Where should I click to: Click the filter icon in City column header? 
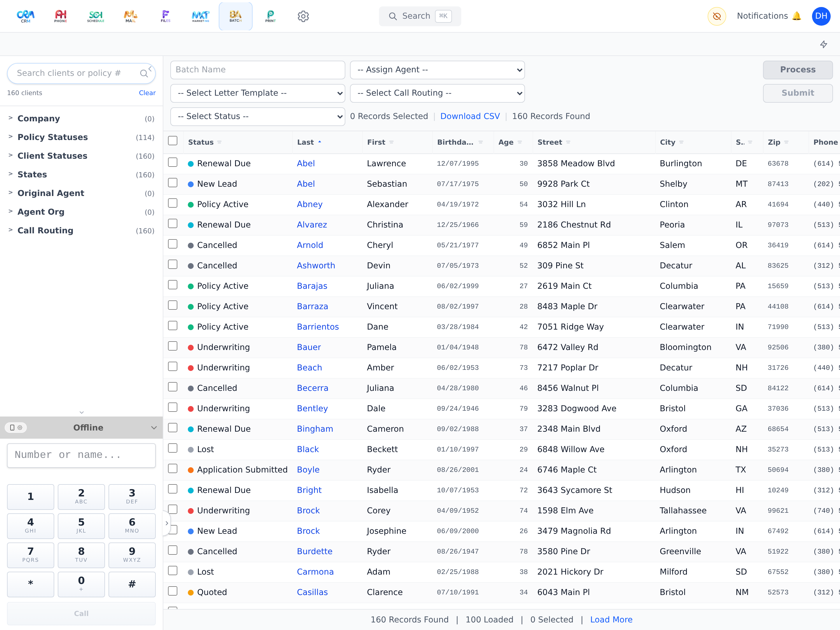(x=681, y=142)
